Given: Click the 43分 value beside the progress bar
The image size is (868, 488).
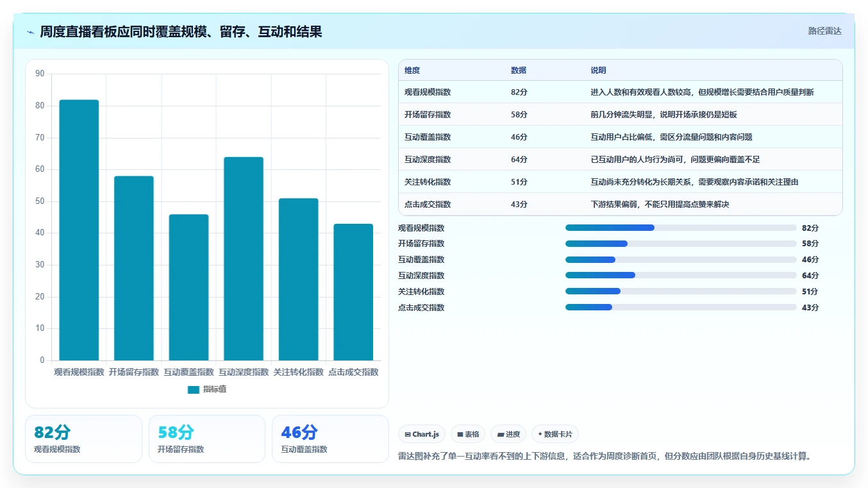Looking at the screenshot, I should (x=810, y=308).
